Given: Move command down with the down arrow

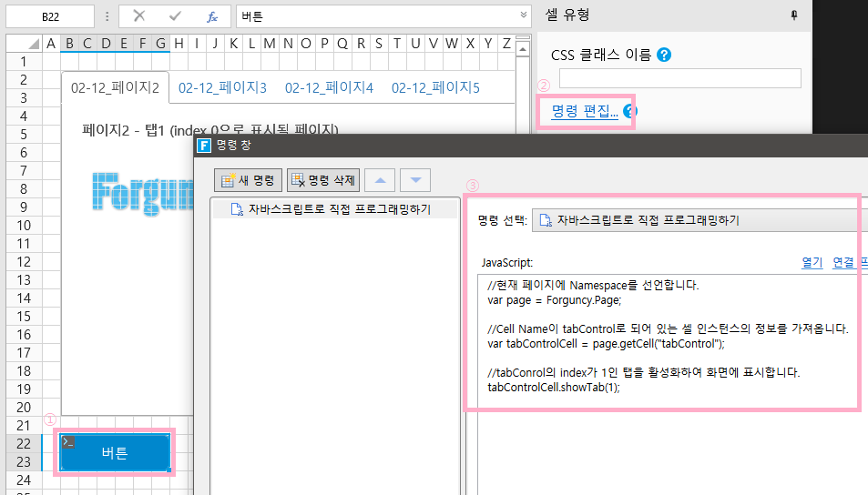Looking at the screenshot, I should 414,180.
